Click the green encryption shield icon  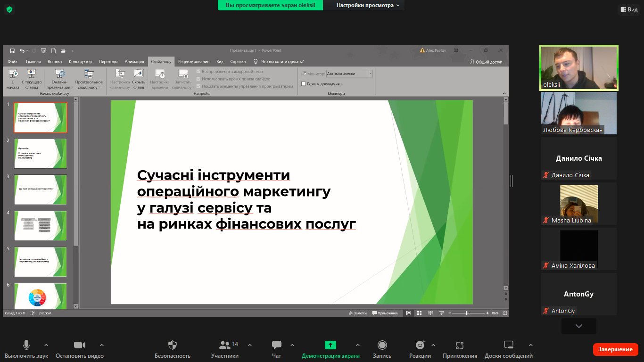[x=9, y=9]
